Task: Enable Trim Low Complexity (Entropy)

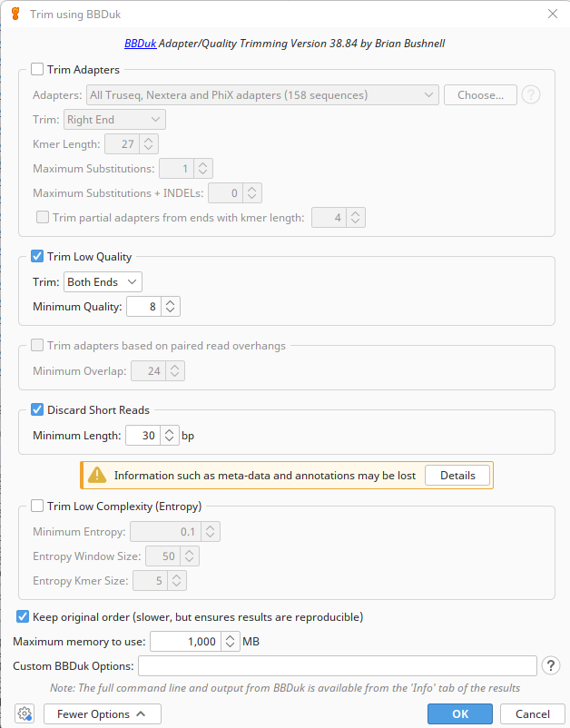Action: click(x=37, y=507)
